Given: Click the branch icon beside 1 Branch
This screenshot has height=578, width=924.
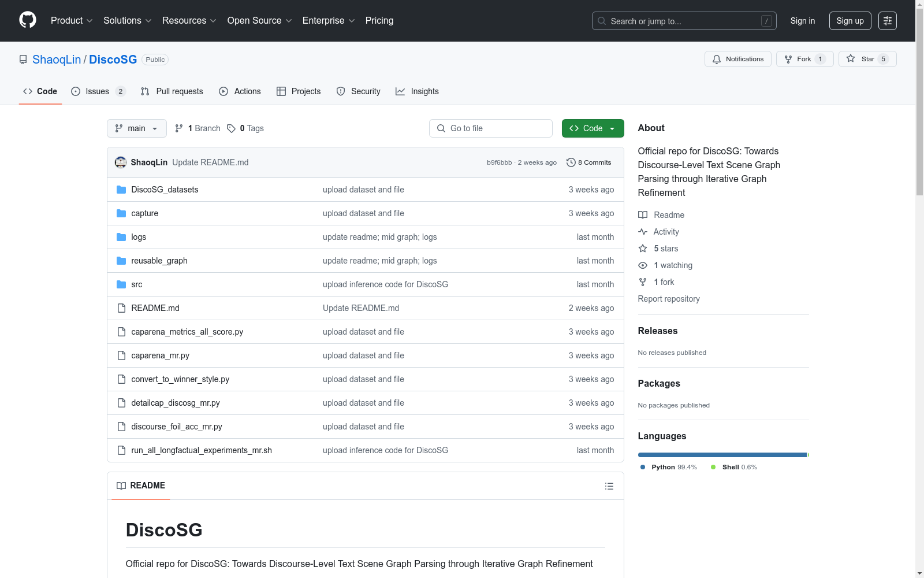Looking at the screenshot, I should point(179,128).
